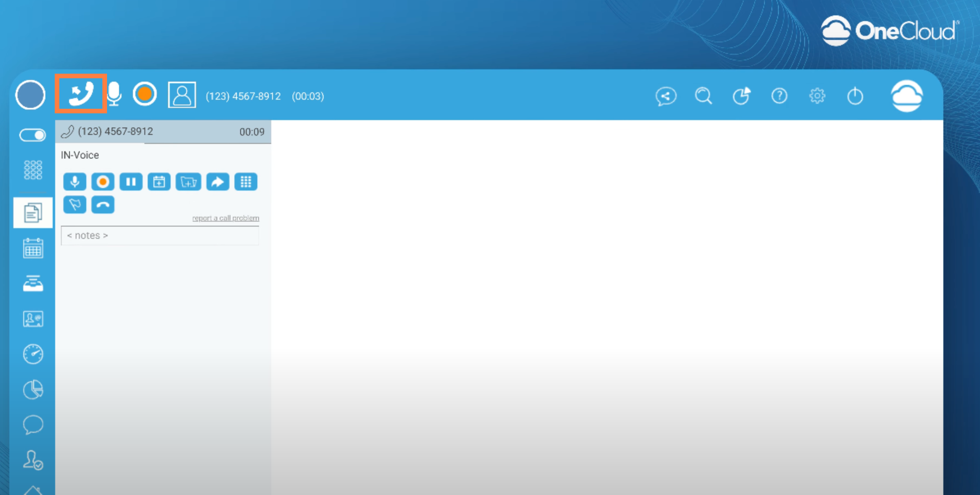Schedule a callback with the calendar-plus button
Image resolution: width=980 pixels, height=495 pixels.
pos(159,182)
